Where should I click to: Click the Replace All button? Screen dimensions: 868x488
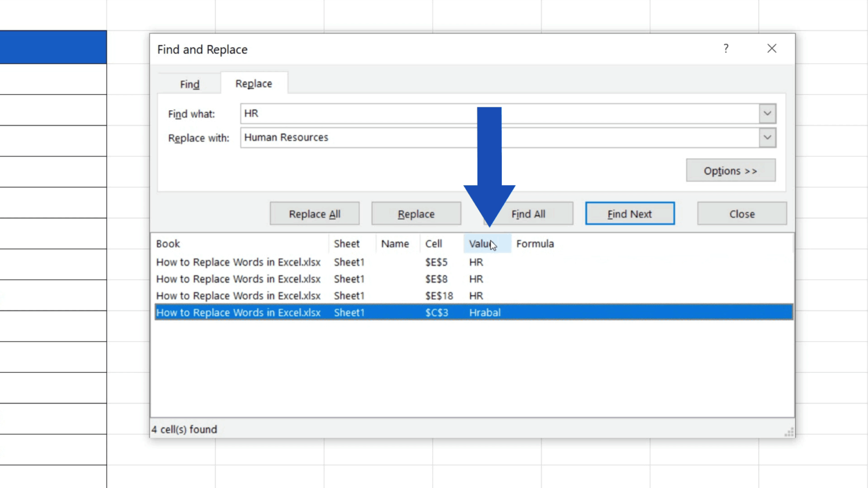coord(314,213)
